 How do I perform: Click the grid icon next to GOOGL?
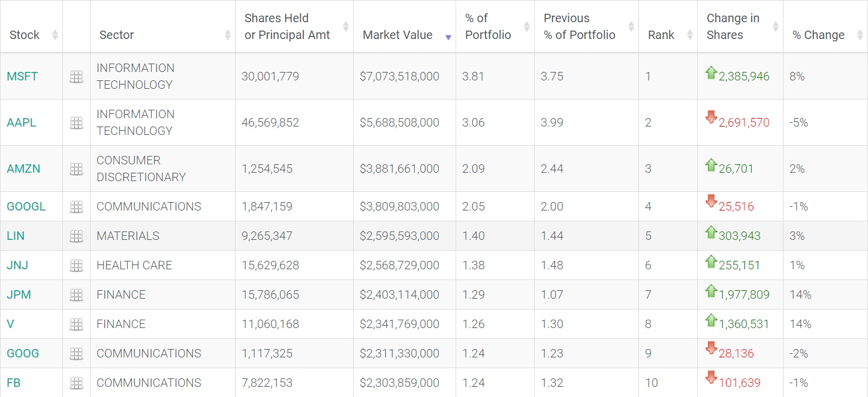coord(76,207)
